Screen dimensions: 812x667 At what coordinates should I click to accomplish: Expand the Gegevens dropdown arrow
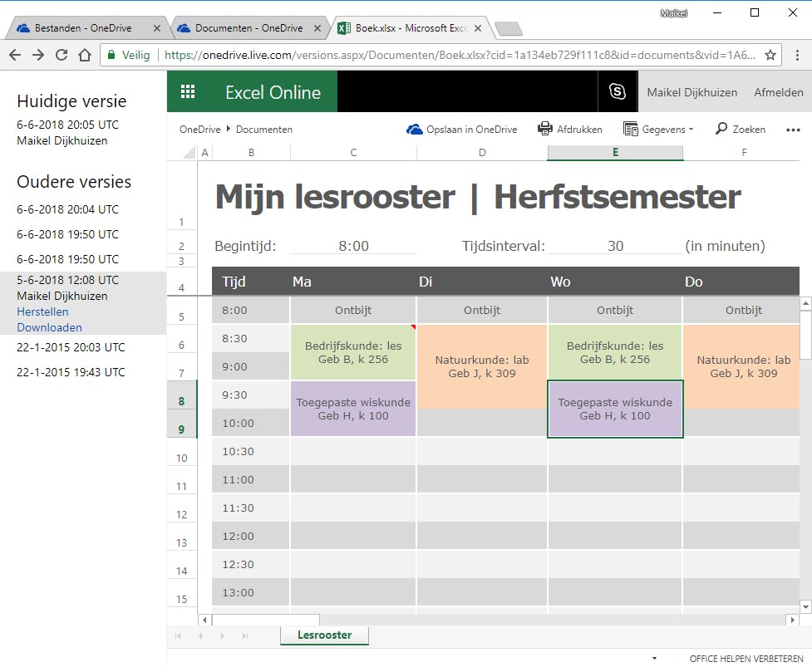tap(691, 130)
